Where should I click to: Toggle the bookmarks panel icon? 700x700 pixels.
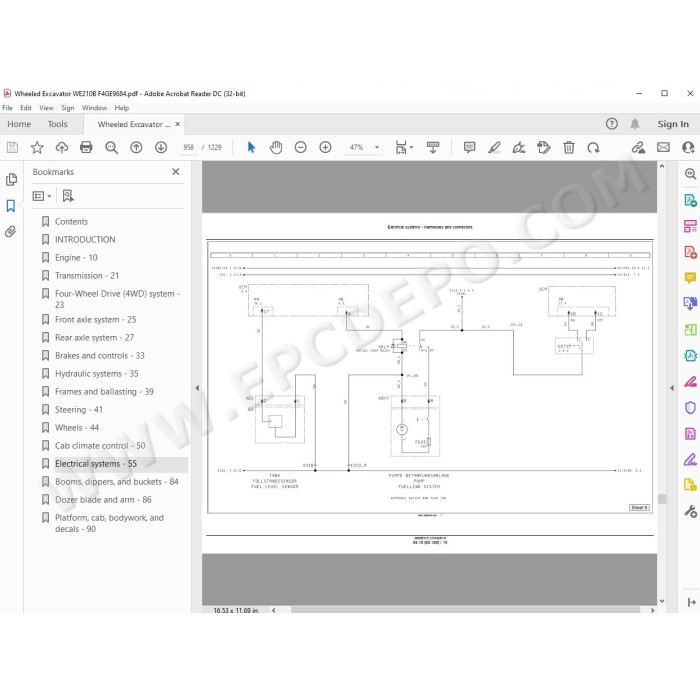click(11, 206)
